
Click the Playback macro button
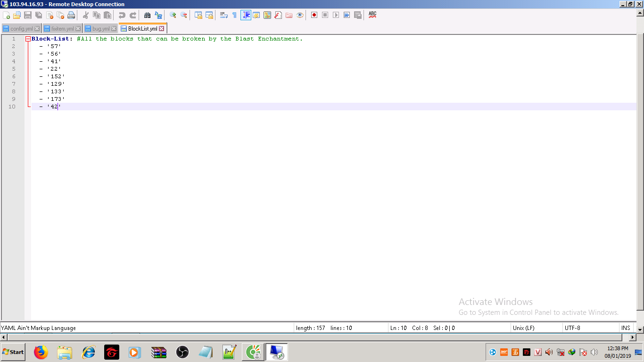click(x=336, y=15)
